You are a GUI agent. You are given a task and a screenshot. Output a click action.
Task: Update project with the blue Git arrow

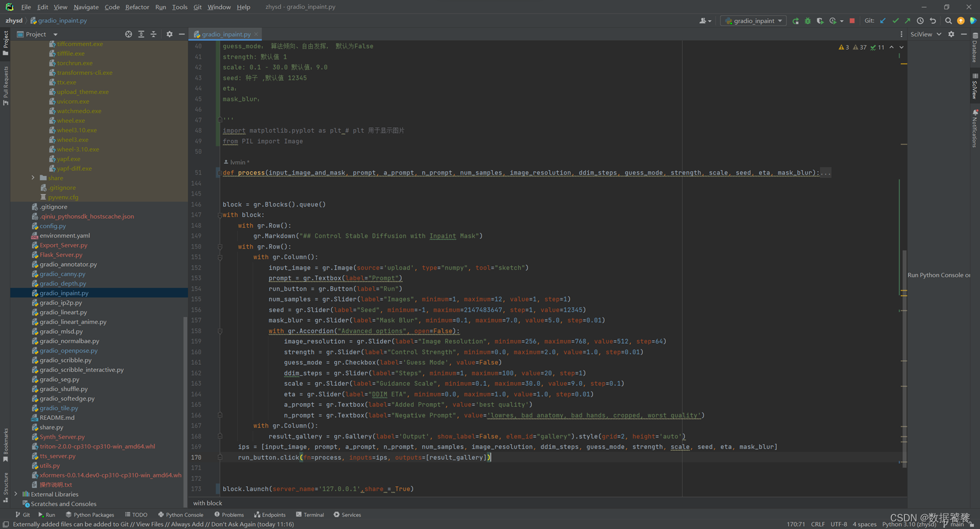coord(883,21)
